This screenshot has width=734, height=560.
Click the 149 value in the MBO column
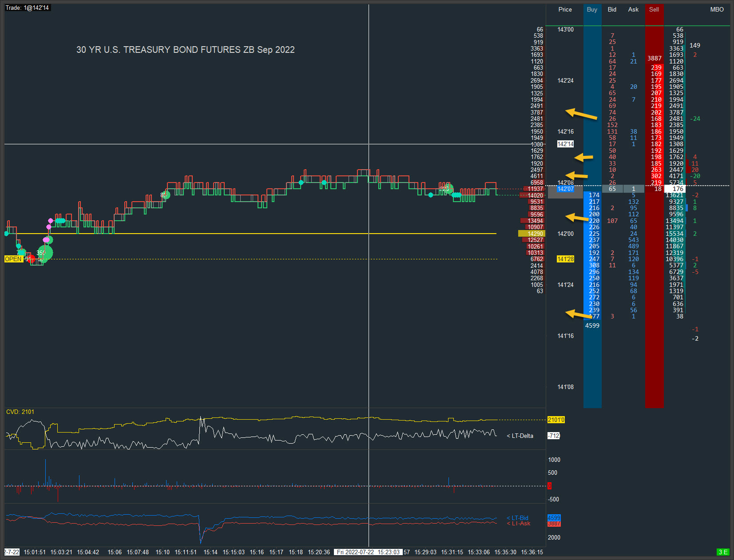pyautogui.click(x=694, y=45)
